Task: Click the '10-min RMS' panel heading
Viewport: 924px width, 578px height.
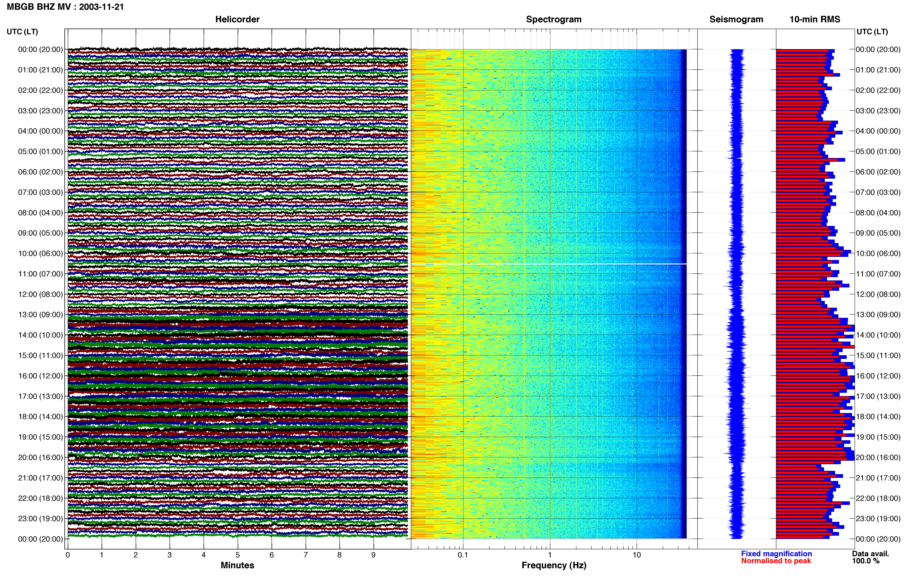Action: click(x=815, y=19)
